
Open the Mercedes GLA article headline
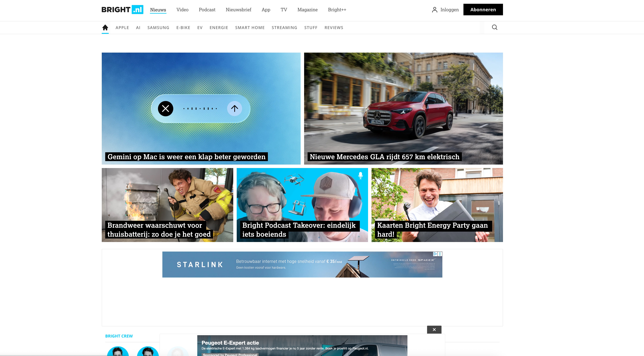coord(384,157)
